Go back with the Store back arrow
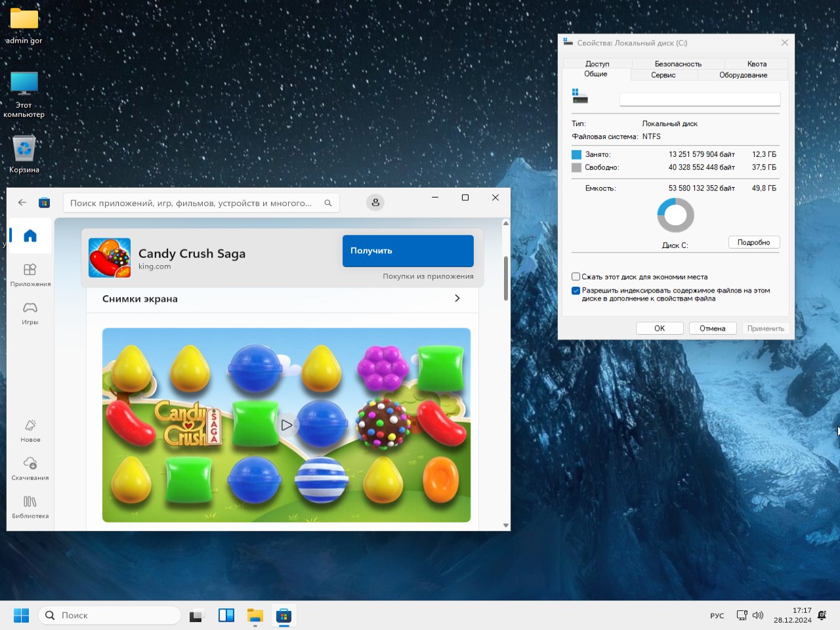Viewport: 840px width, 630px height. (22, 203)
